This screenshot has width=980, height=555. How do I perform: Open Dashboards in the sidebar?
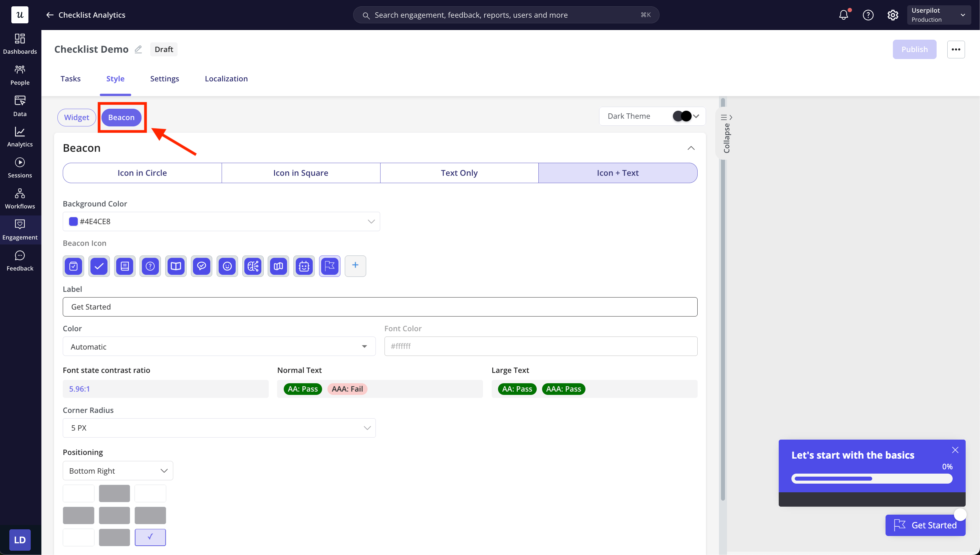tap(20, 44)
